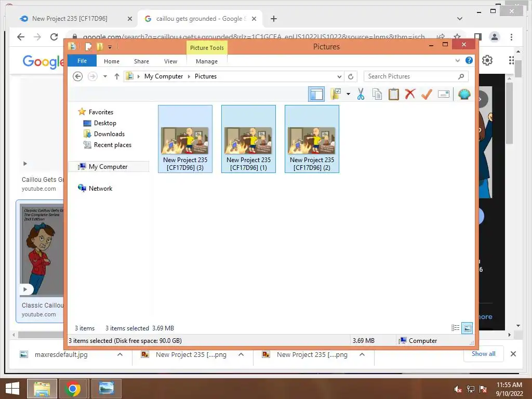This screenshot has height=399, width=532.
Task: Expand the ribbon with chevron
Action: click(458, 61)
